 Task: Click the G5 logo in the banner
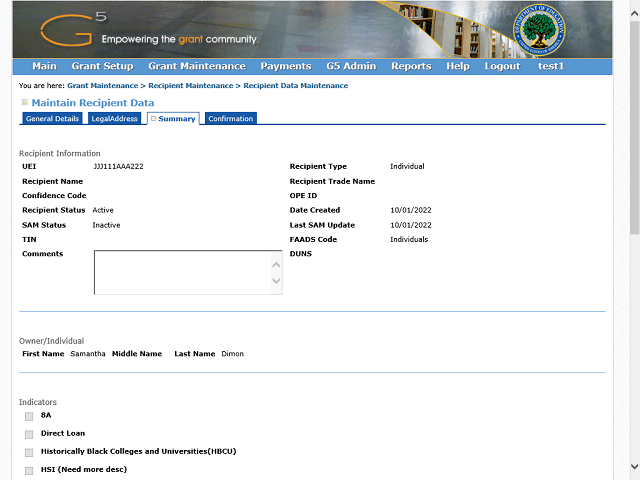pos(73,29)
